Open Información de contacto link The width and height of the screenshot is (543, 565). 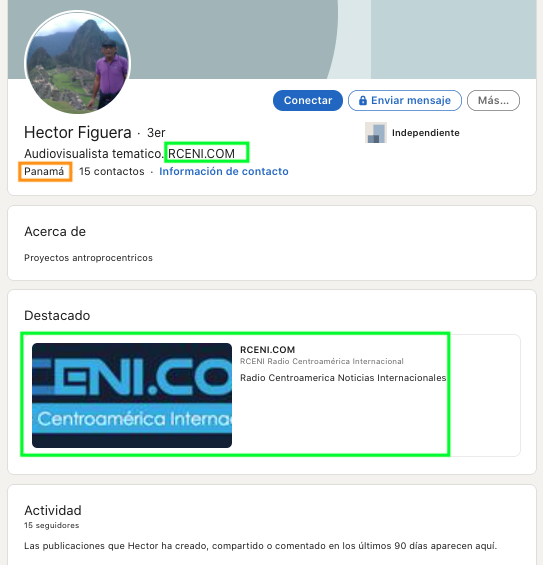224,171
